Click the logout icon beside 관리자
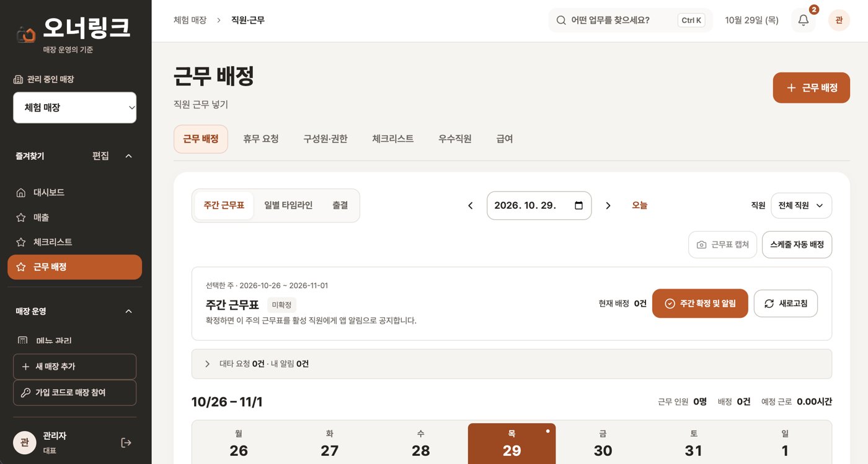The width and height of the screenshot is (868, 464). [x=126, y=442]
